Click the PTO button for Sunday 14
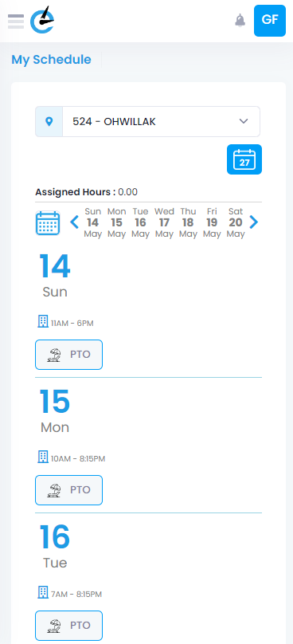 69,355
